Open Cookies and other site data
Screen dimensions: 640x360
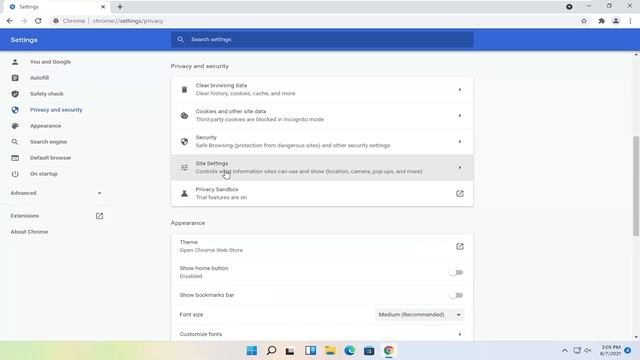point(322,116)
